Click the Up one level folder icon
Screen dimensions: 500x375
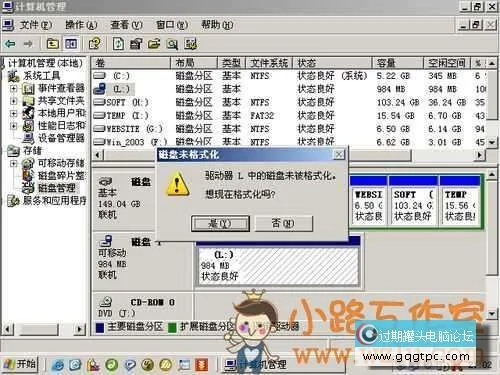[52, 44]
